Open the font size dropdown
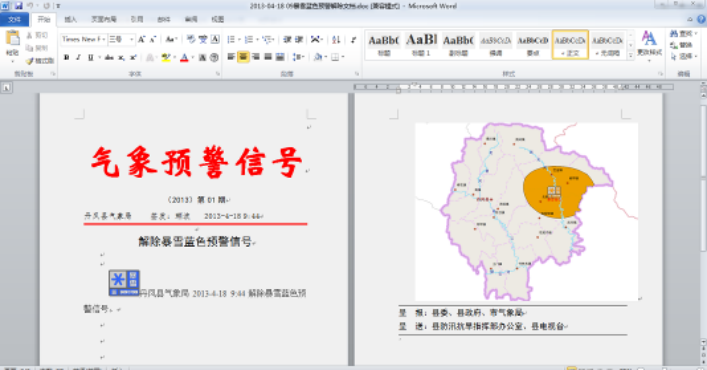The width and height of the screenshot is (707, 370). tap(121, 39)
